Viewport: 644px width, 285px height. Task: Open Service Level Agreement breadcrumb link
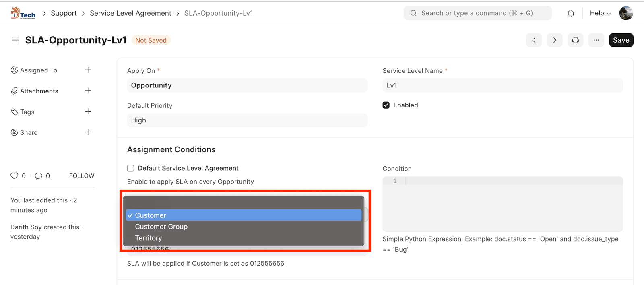coord(130,13)
